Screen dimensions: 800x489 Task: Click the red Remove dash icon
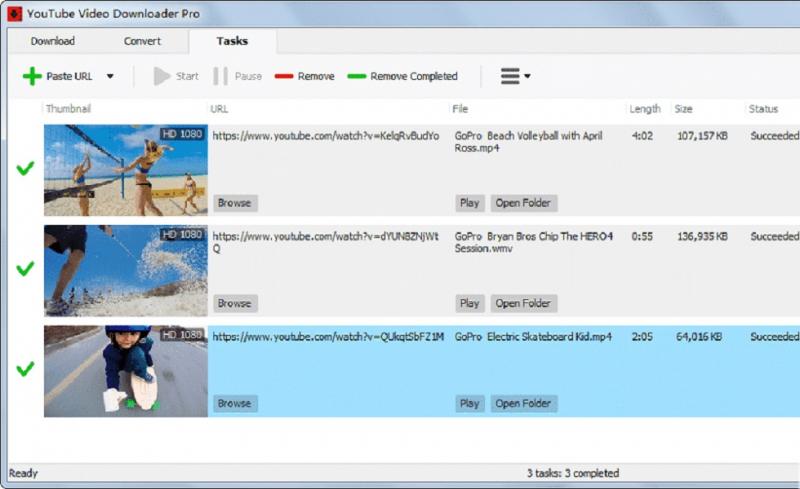(284, 77)
